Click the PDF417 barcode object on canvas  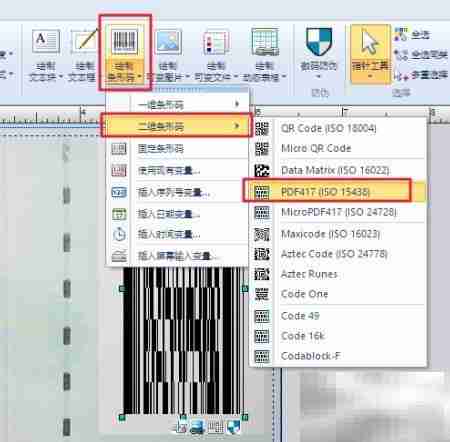point(182,341)
